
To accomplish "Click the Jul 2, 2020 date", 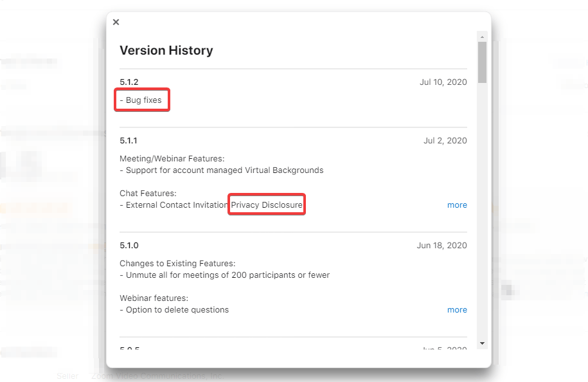I will [x=445, y=141].
